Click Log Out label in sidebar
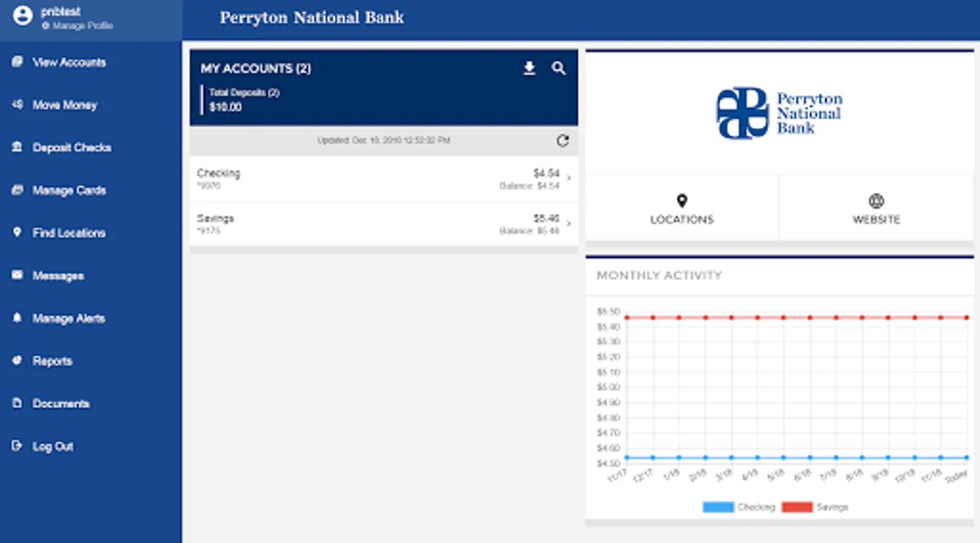Viewport: 980px width, 543px height. (53, 446)
